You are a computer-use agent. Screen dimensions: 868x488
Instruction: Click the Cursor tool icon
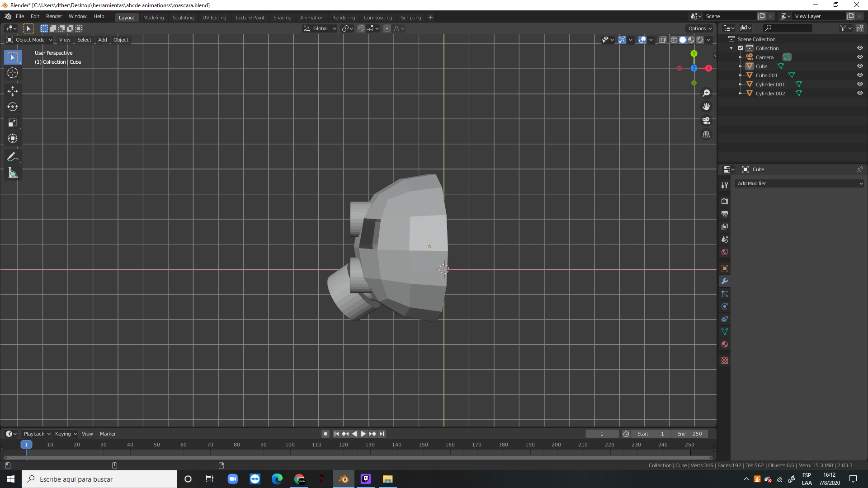tap(13, 73)
